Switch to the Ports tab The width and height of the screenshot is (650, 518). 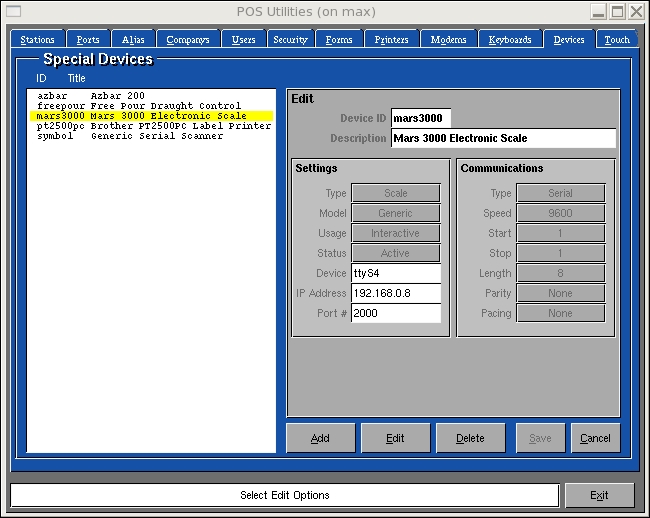88,40
